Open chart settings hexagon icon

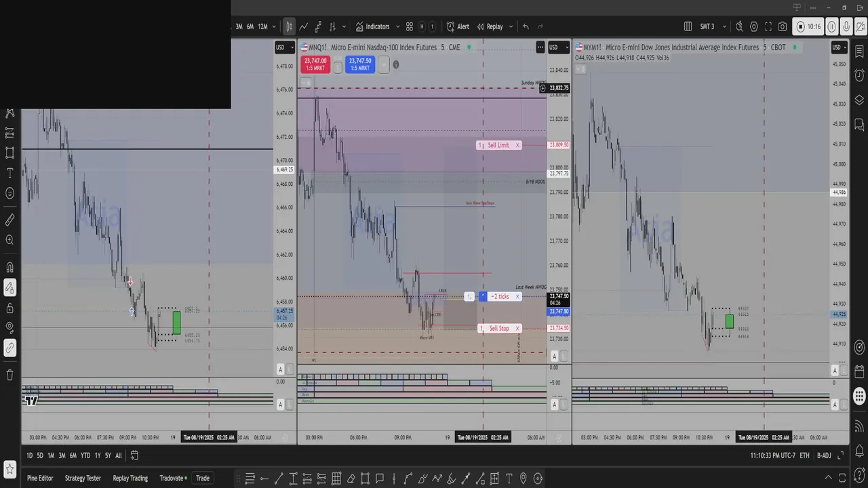[754, 26]
